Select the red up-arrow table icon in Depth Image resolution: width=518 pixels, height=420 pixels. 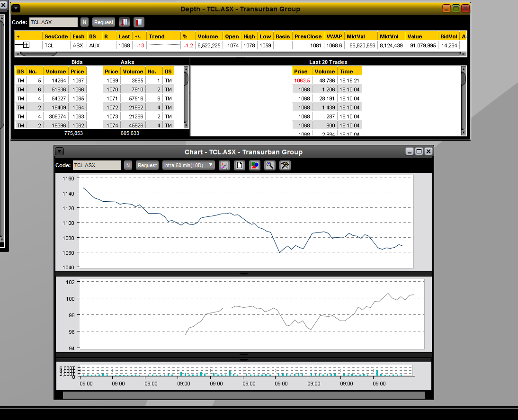click(x=139, y=22)
